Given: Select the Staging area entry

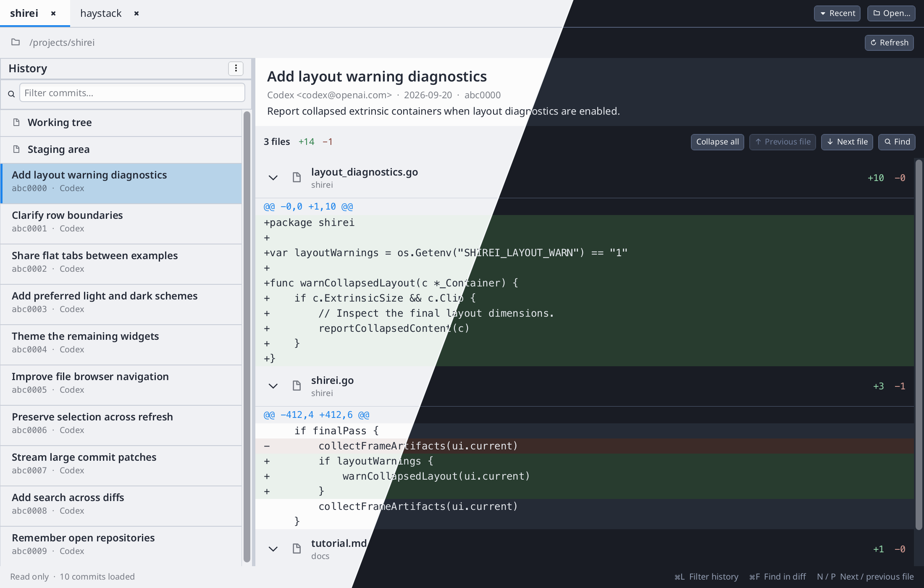Looking at the screenshot, I should tap(121, 150).
